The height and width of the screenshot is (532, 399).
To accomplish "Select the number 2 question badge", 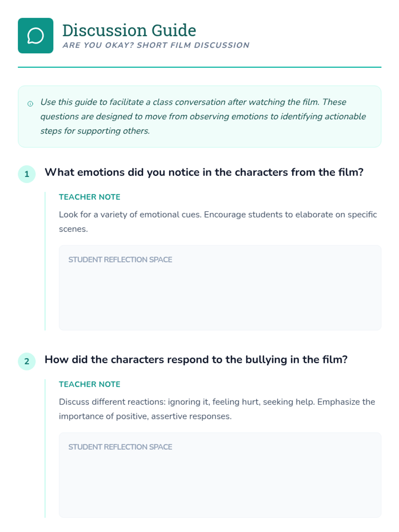I will pos(27,361).
